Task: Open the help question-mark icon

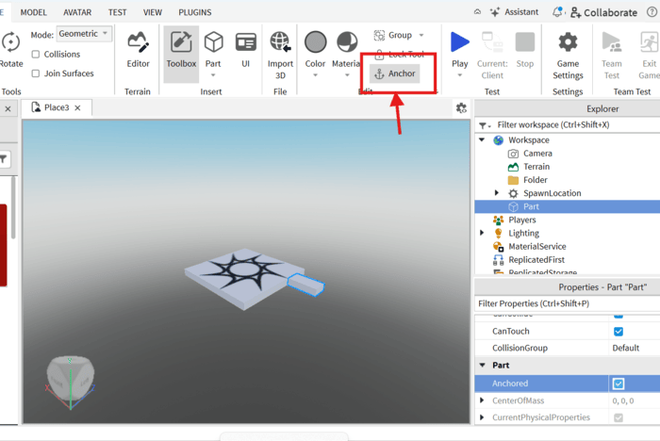Action: point(651,12)
